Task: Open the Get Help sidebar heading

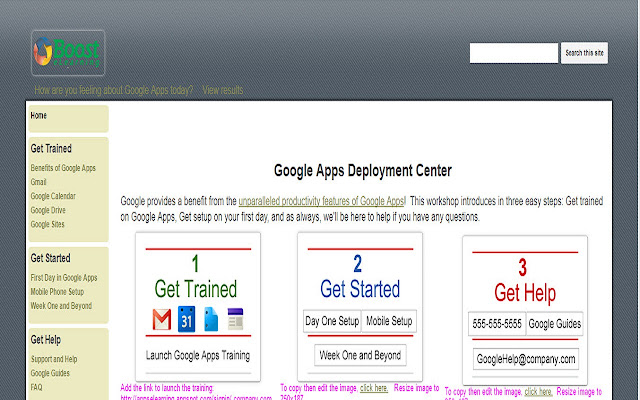Action: point(46,340)
